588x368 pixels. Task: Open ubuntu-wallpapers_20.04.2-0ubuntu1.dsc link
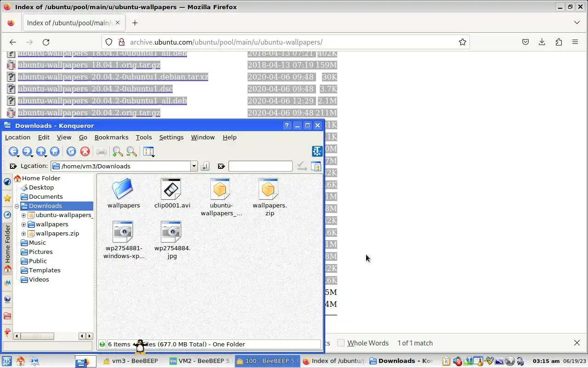(x=95, y=89)
